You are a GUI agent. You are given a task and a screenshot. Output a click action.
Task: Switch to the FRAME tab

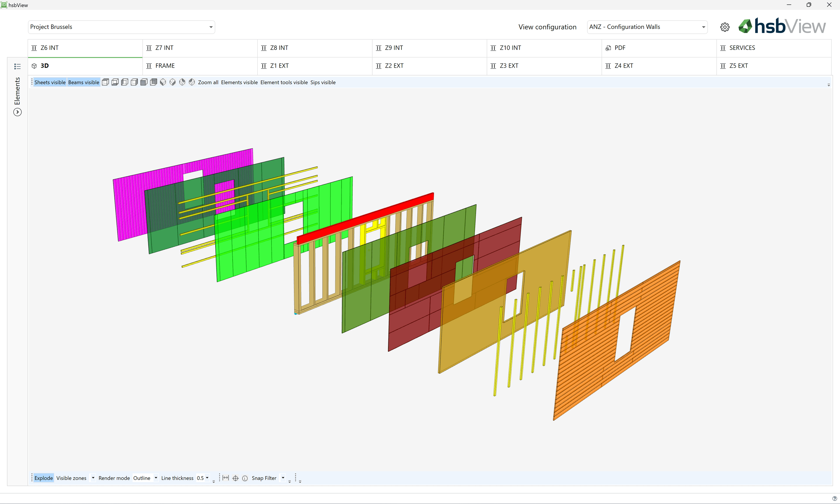(200, 66)
